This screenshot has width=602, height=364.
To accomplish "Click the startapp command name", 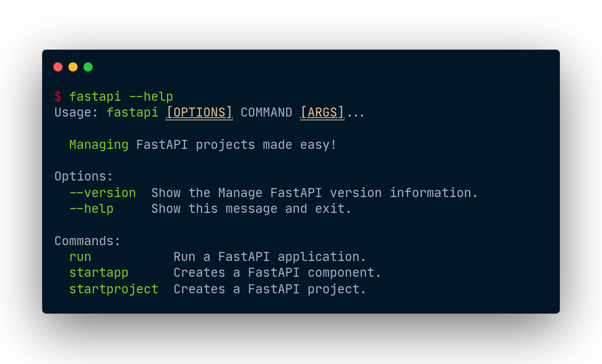I will (99, 273).
